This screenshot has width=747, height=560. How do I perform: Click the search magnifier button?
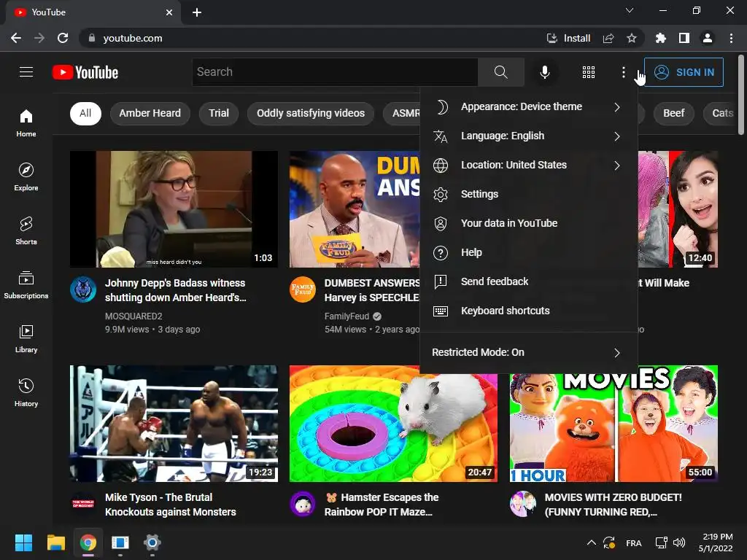point(500,72)
